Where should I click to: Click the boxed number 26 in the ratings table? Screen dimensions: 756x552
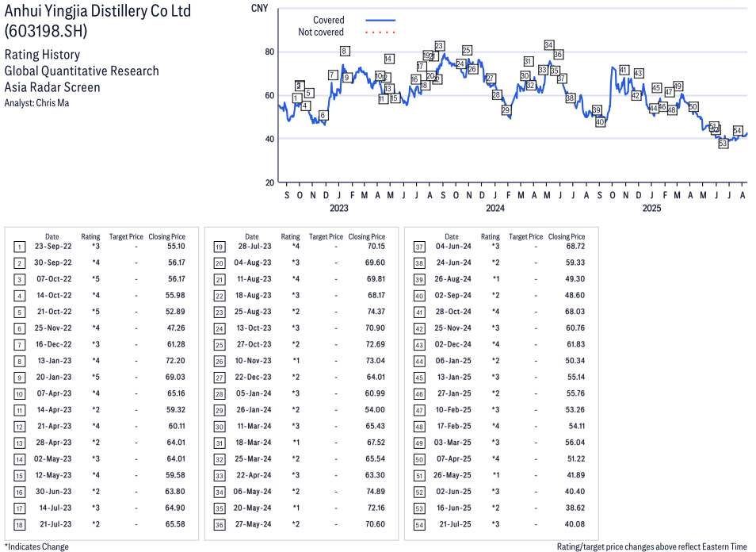tap(220, 362)
